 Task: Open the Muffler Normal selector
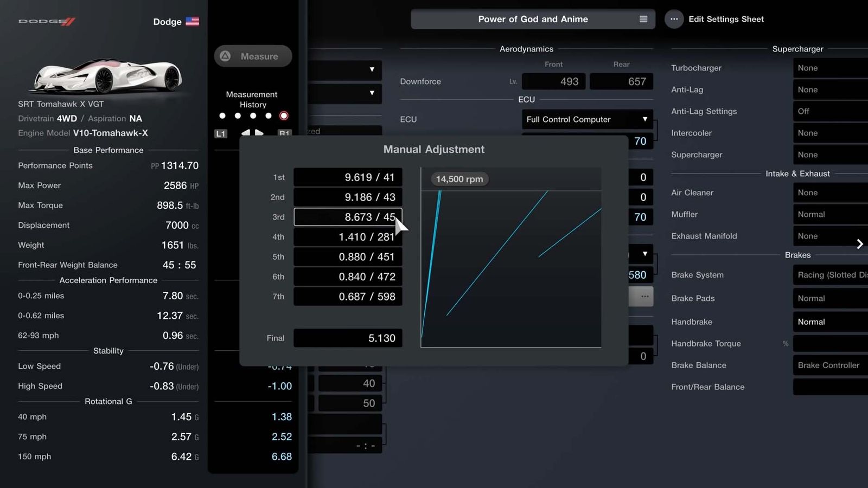(x=830, y=214)
